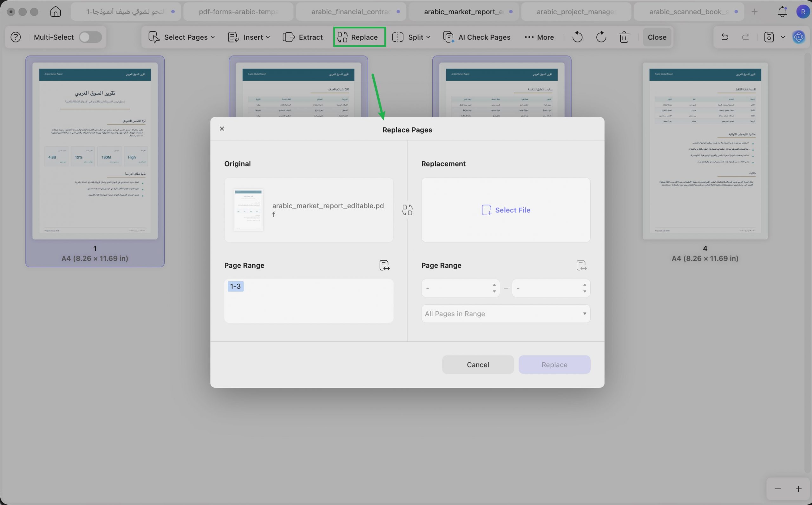Expand the save options chevron
This screenshot has height=505, width=812.
coord(783,37)
